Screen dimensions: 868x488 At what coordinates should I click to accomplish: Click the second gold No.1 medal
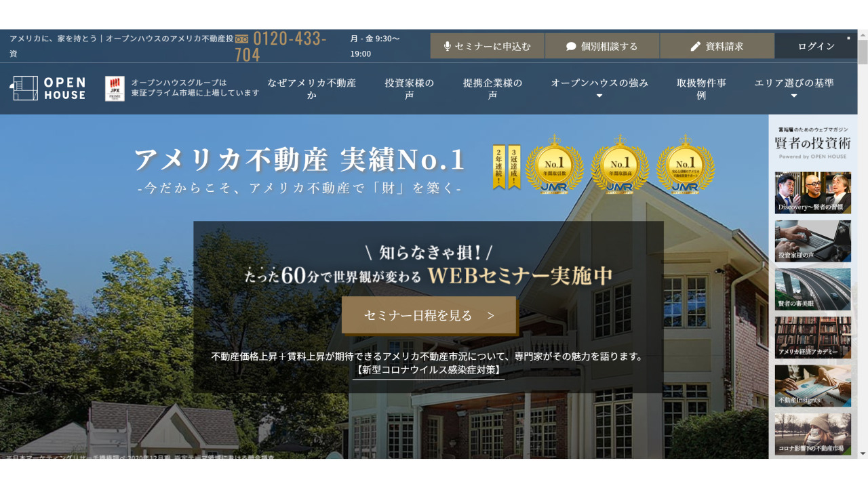tap(620, 163)
